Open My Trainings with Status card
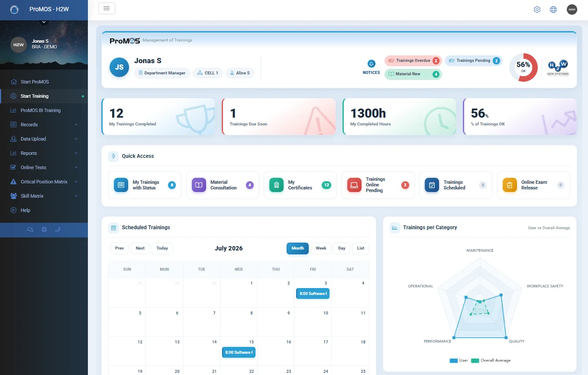This screenshot has height=375, width=588. (x=145, y=185)
